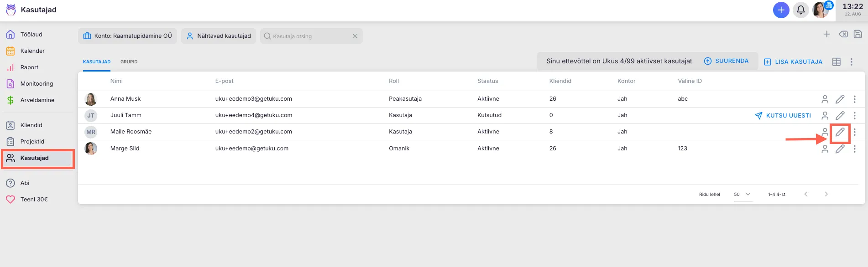Save the current filter with disk icon
The height and width of the screenshot is (267, 868).
tap(858, 34)
